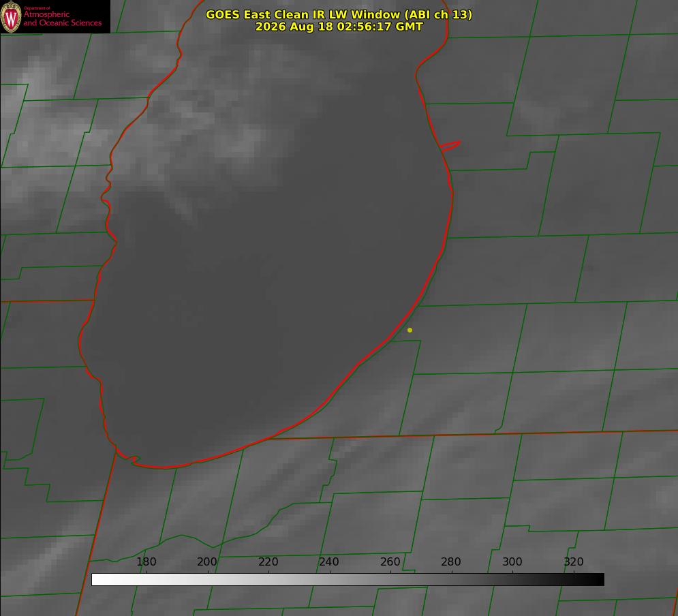Click the 260 colorbar label
The image size is (678, 616).
[x=390, y=561]
